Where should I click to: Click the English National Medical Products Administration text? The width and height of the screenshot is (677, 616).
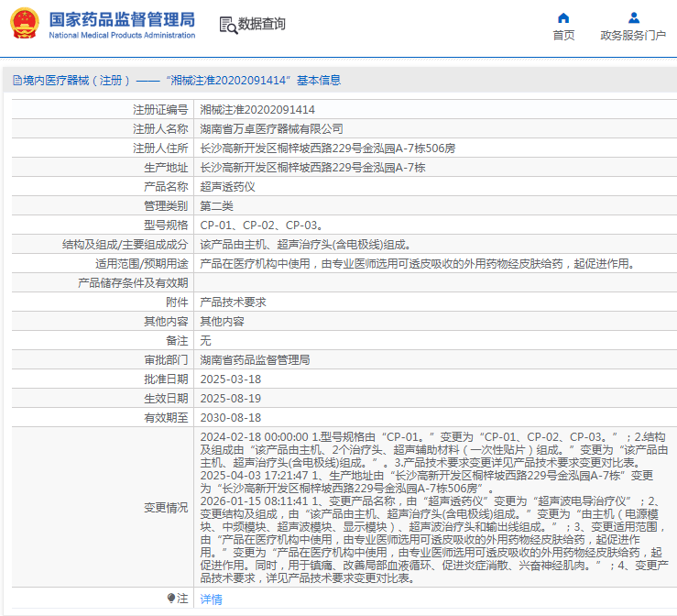[121, 36]
